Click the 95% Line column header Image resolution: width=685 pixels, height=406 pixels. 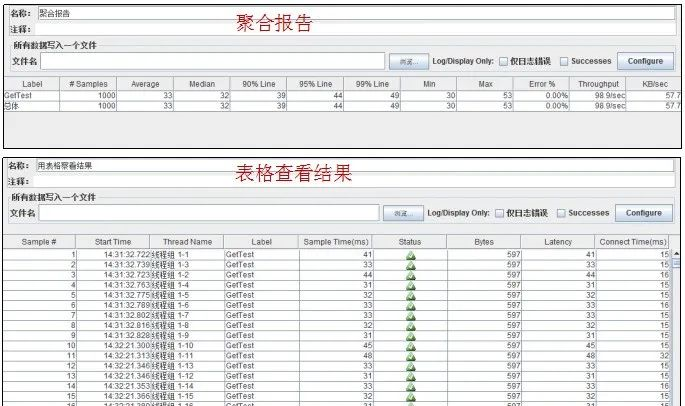[315, 84]
